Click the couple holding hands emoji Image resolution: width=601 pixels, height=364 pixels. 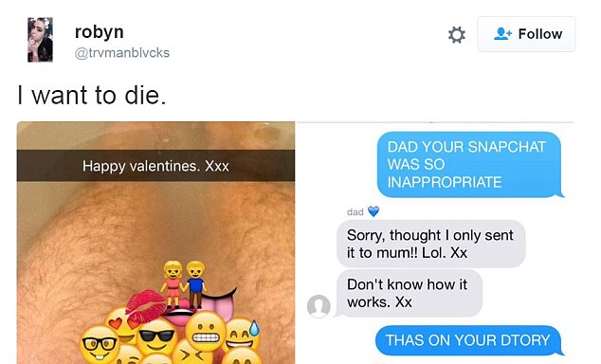pyautogui.click(x=185, y=284)
